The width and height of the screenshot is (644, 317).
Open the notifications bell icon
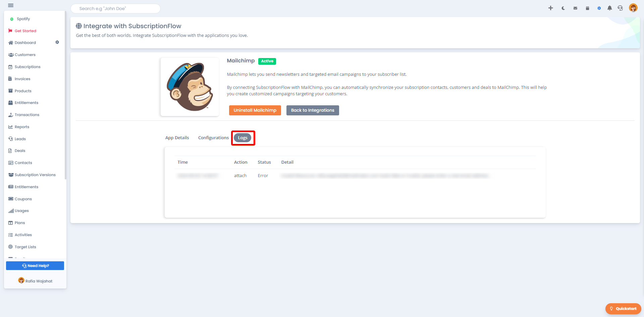(x=610, y=8)
